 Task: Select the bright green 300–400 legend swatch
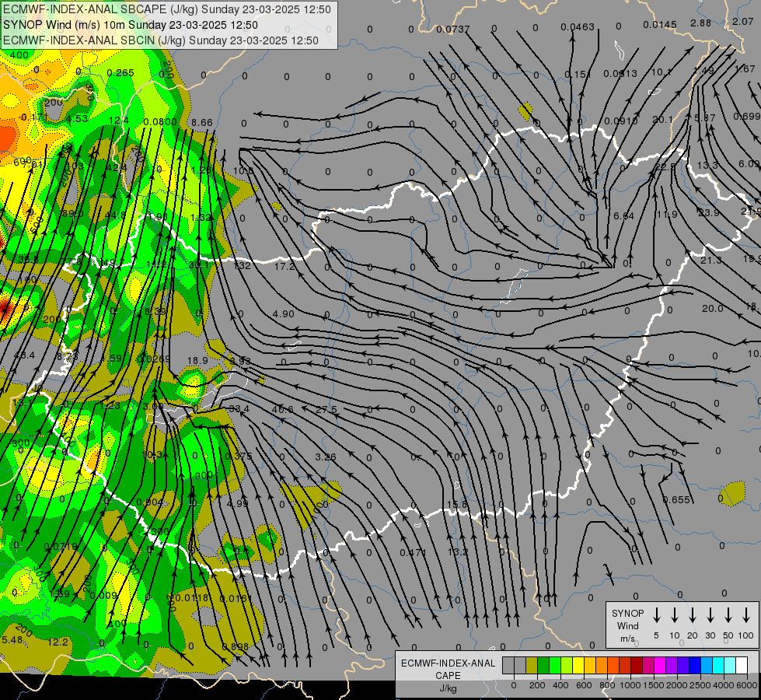pyautogui.click(x=555, y=665)
